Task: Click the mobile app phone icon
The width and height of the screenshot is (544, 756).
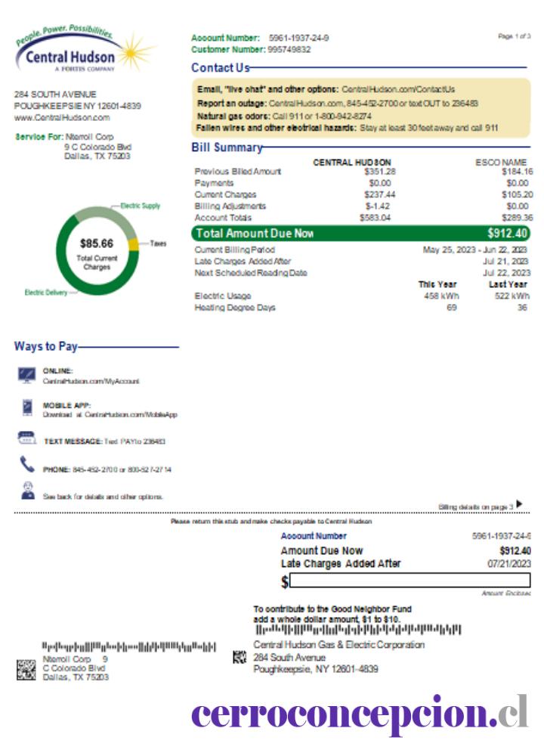Action: point(27,407)
